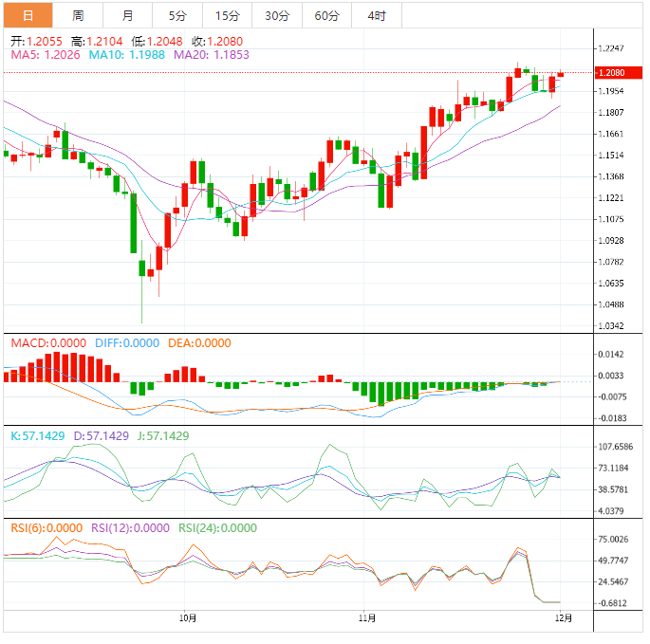The width and height of the screenshot is (650, 644).
Task: Click the MA20: 1.1853 indicator label
Action: tap(212, 55)
